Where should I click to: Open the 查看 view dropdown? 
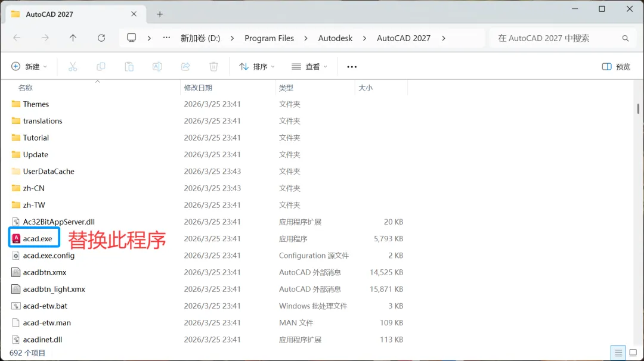[309, 67]
